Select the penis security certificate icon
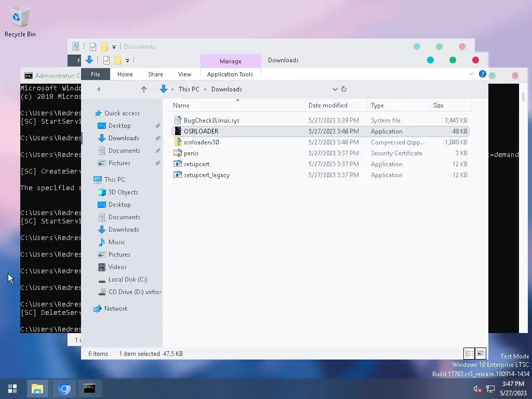Screen dimensions: 532x399 pos(178,153)
